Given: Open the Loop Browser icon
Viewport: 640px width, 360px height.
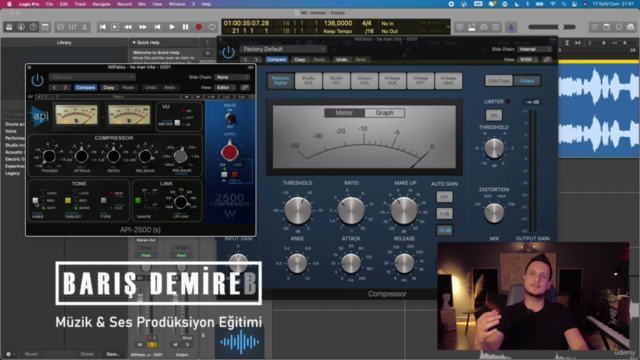Looking at the screenshot, I should 619,27.
